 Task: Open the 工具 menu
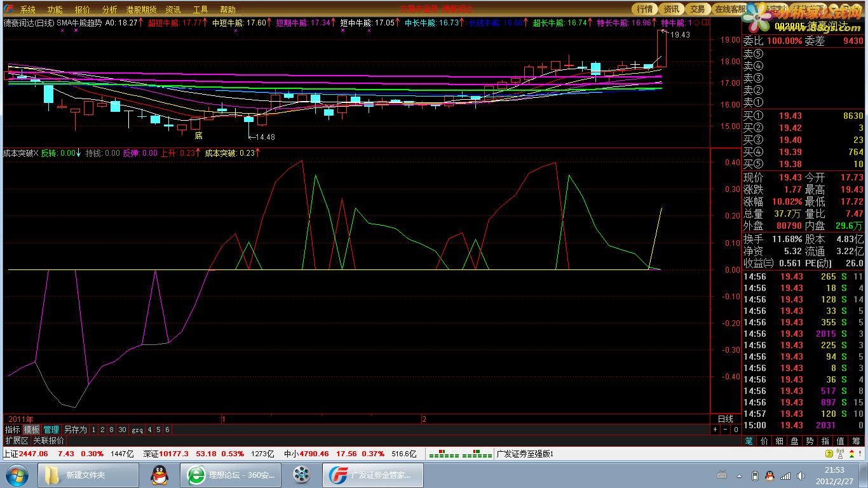point(200,10)
